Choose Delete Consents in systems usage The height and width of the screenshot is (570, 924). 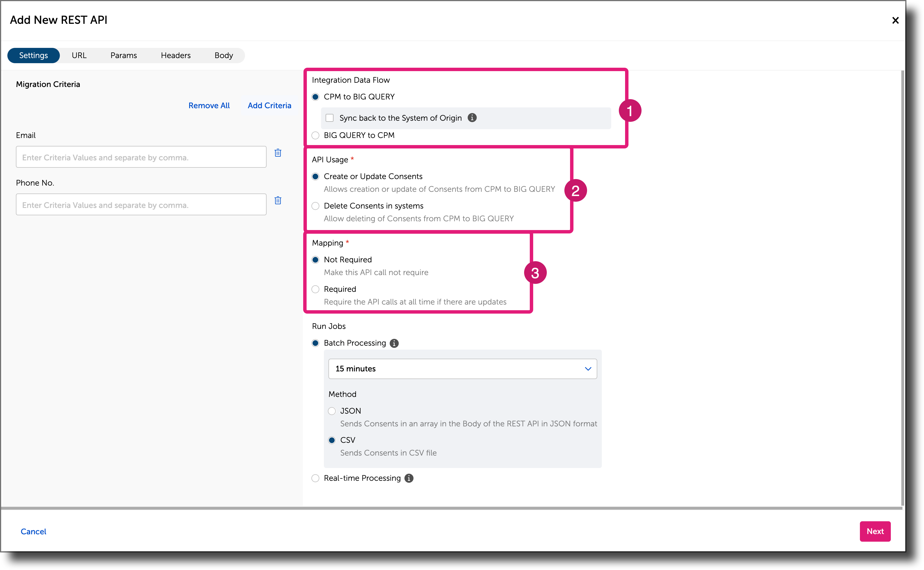click(x=315, y=206)
